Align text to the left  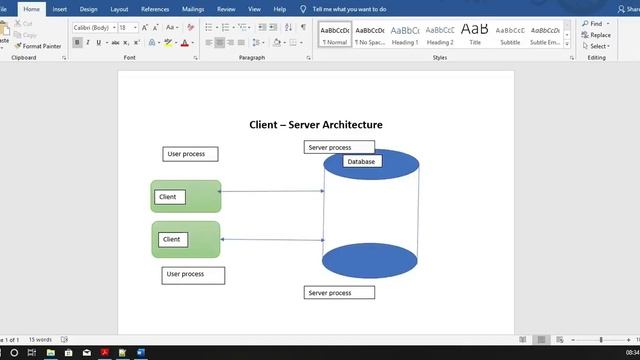(x=209, y=42)
